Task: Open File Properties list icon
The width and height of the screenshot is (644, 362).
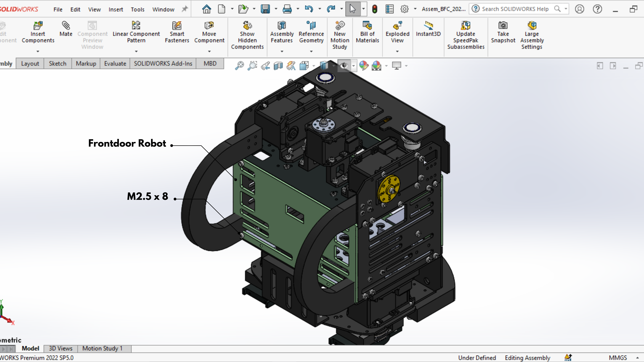Action: click(x=390, y=9)
